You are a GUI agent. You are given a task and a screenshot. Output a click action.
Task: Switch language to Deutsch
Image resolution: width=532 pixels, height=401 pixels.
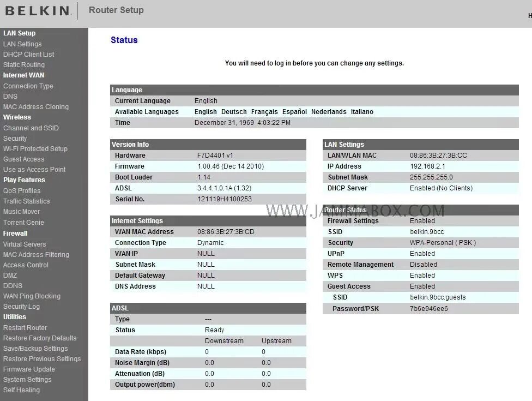pos(234,112)
